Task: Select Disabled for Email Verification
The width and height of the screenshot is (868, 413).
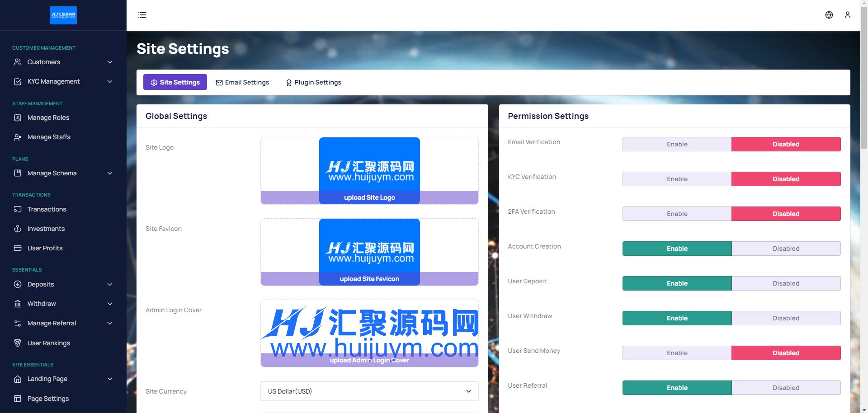Action: click(x=786, y=144)
